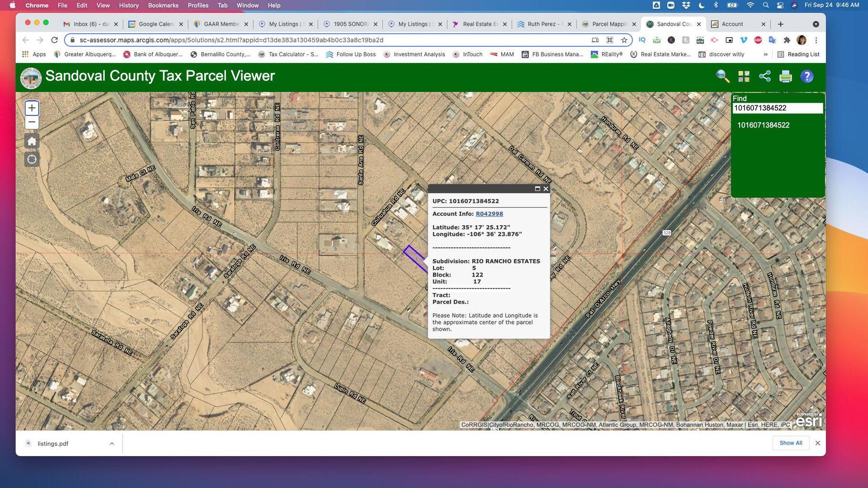This screenshot has height=488, width=868.
Task: Find my location on the map
Action: point(32,159)
